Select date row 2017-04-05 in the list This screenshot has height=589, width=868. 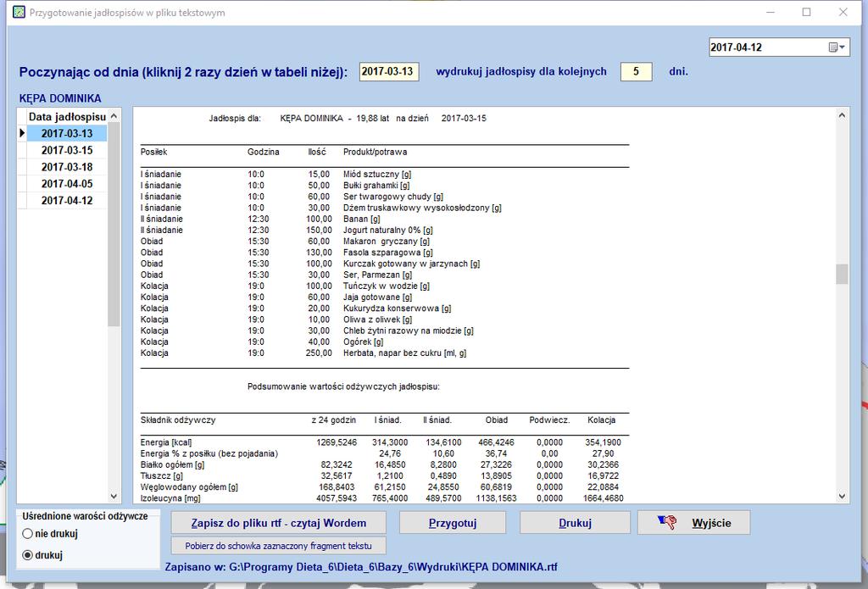click(x=67, y=184)
